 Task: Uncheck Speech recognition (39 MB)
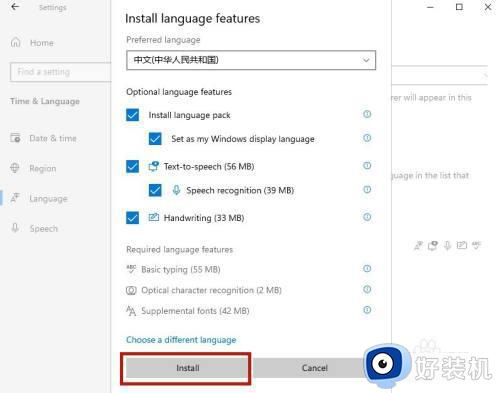click(x=155, y=190)
